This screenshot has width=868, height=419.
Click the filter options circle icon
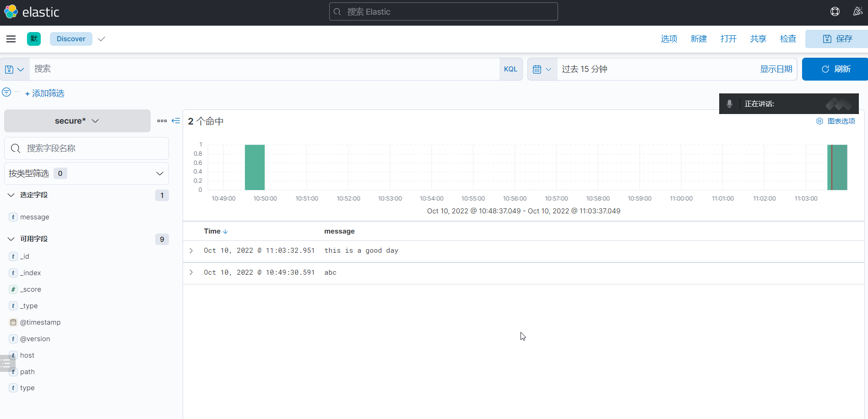pos(6,92)
